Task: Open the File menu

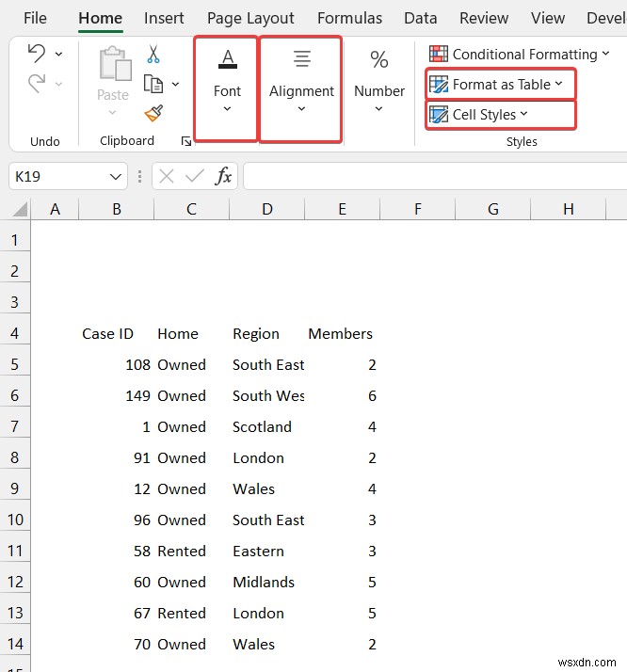Action: coord(35,18)
